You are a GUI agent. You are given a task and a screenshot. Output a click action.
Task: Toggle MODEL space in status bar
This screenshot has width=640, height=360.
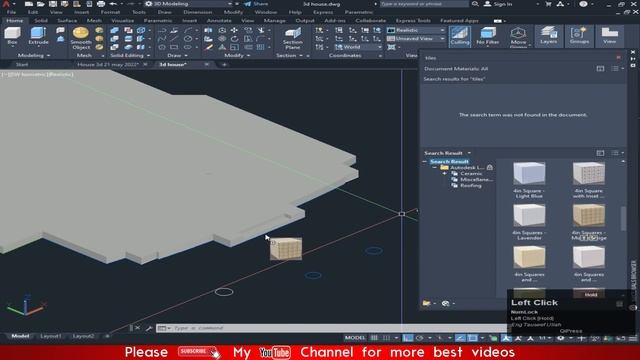coord(355,338)
